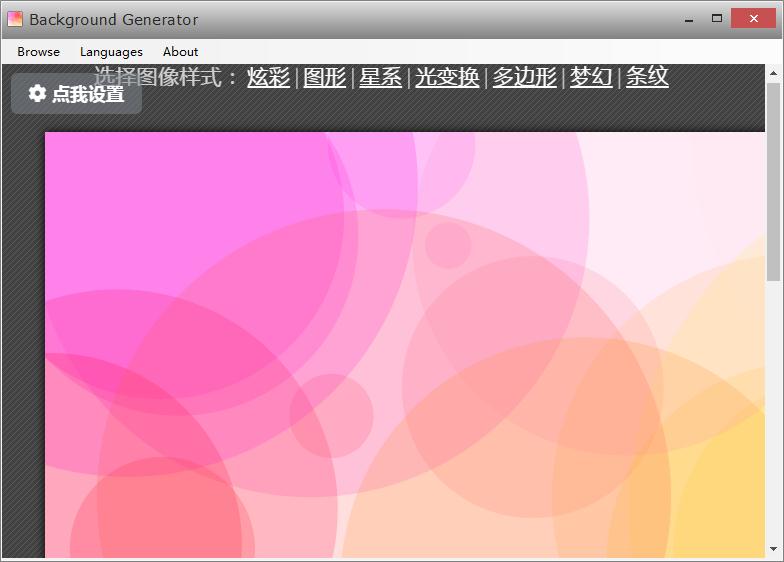Open the Browse menu
The height and width of the screenshot is (562, 784).
(x=38, y=52)
